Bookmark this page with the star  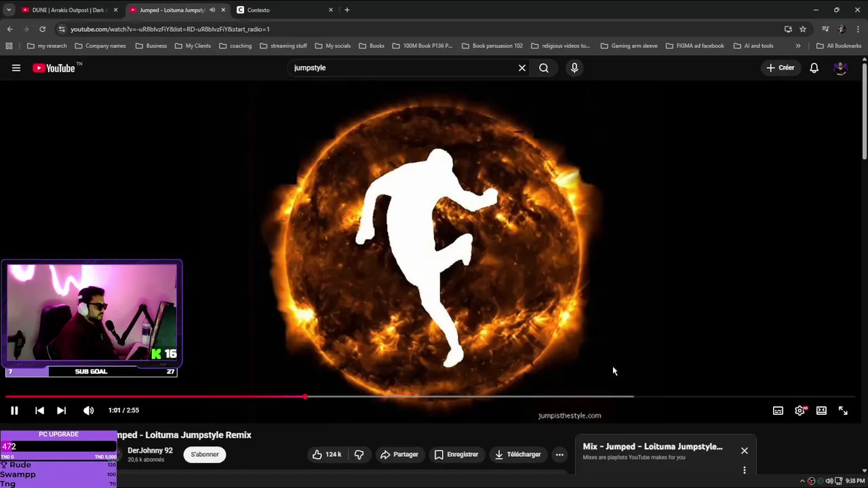coord(803,29)
